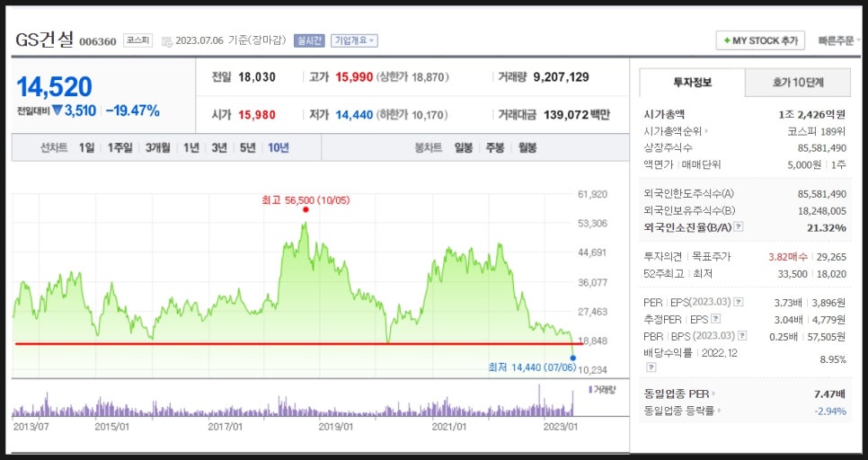The height and width of the screenshot is (460, 868).
Task: Add stock via MY STOCK 추가 button
Action: (760, 41)
